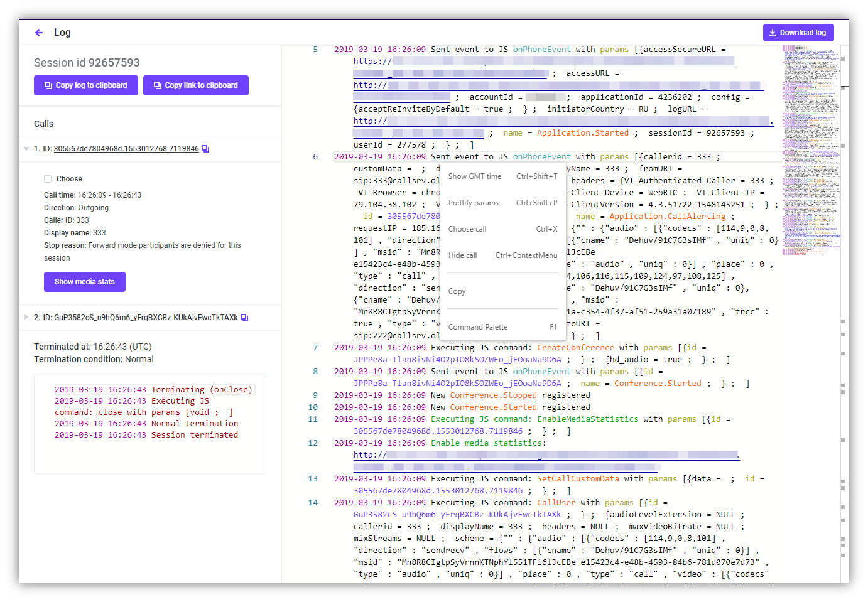This screenshot has height=602, width=868.
Task: Go back using the arrow next to Log
Action: point(39,33)
